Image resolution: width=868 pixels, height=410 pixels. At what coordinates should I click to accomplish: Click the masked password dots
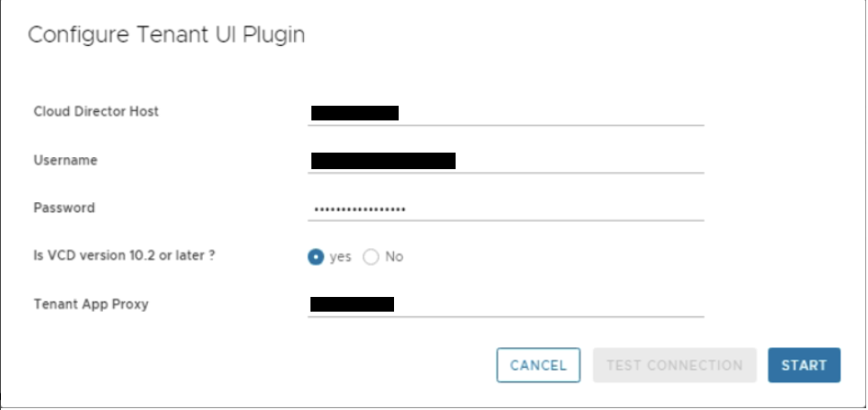click(x=359, y=210)
